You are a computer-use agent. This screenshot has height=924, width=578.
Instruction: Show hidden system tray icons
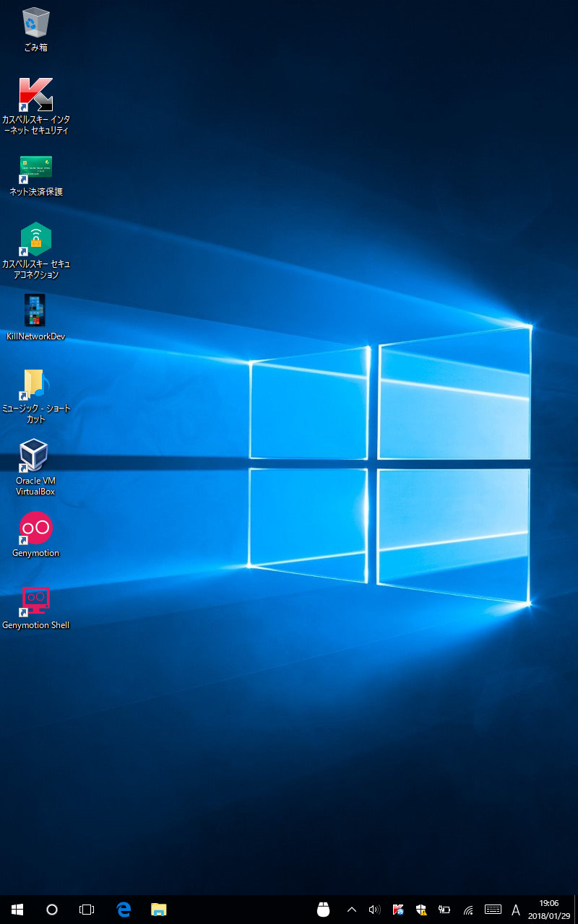tap(352, 910)
